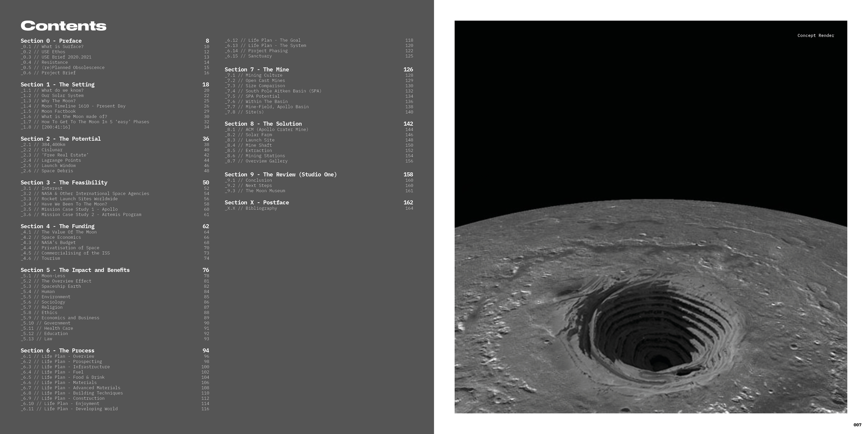Select Section 2 - The Potential entry
The width and height of the screenshot is (868, 434).
(x=60, y=139)
